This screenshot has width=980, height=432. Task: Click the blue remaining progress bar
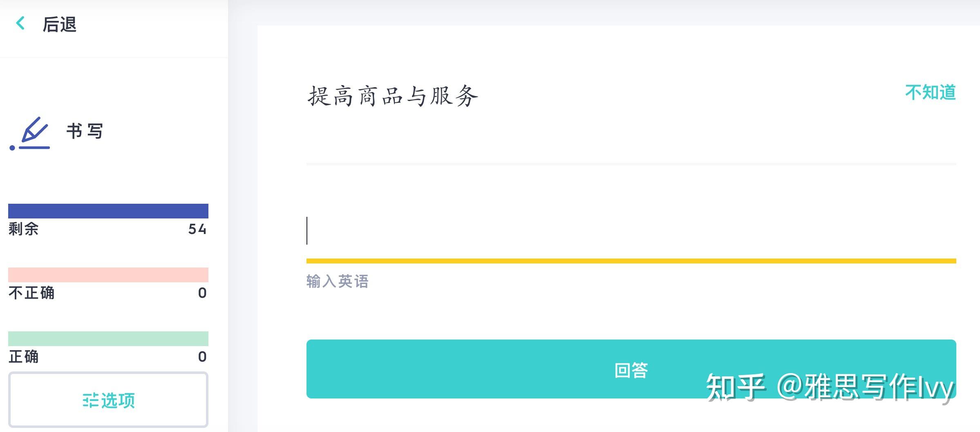point(108,211)
